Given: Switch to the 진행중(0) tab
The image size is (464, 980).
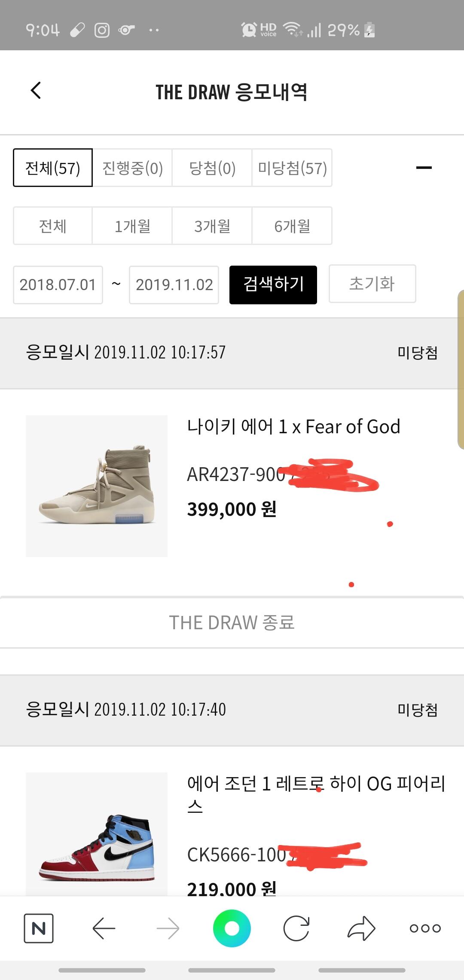Looking at the screenshot, I should 132,168.
